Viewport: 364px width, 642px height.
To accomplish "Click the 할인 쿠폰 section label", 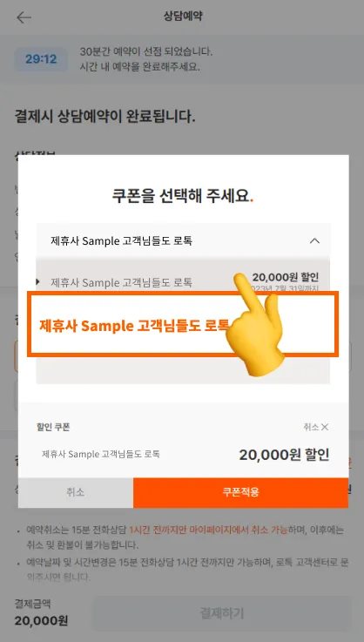I will [53, 427].
